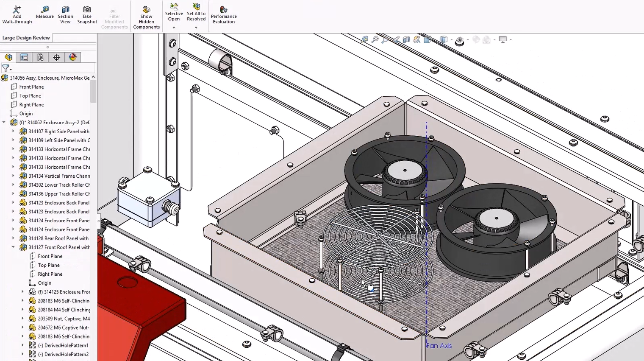This screenshot has height=361, width=644.
Task: Collapse the 314127 Front Roof Panel node
Action: (x=13, y=247)
